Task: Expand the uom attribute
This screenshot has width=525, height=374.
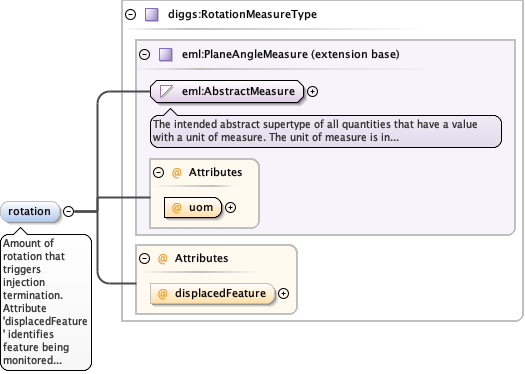Action: 230,208
